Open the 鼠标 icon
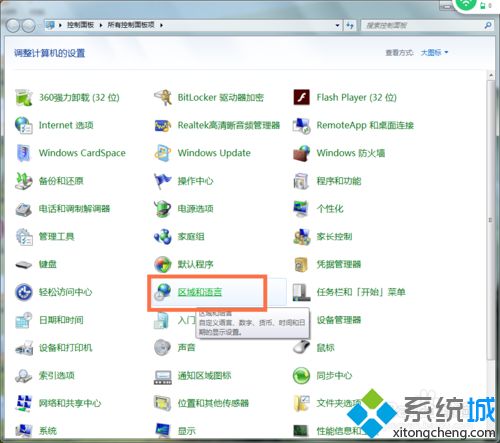 [x=301, y=347]
